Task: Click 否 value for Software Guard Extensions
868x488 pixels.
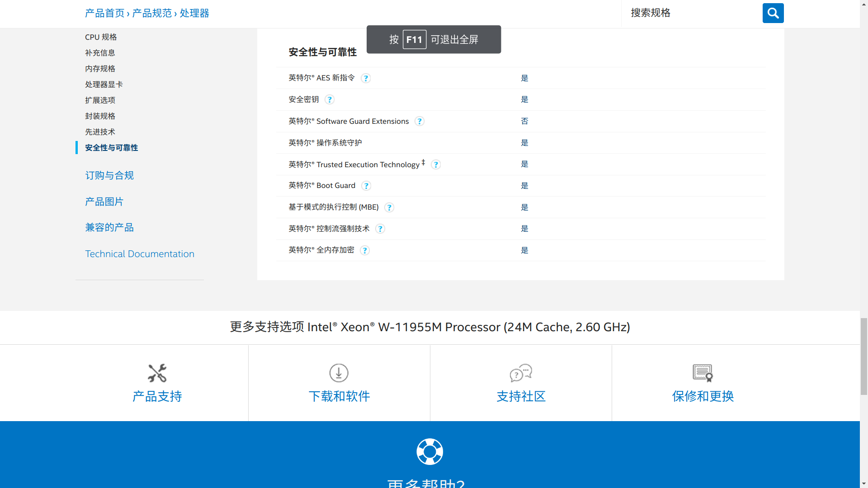Action: 524,121
